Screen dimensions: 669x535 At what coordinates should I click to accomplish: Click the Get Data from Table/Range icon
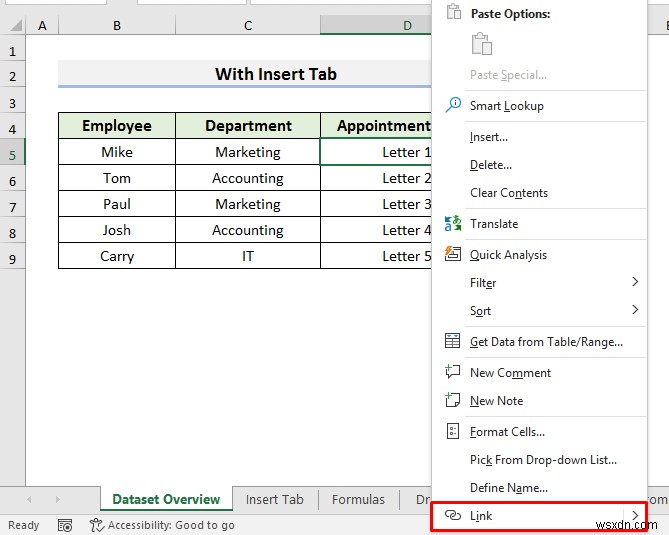click(x=452, y=341)
